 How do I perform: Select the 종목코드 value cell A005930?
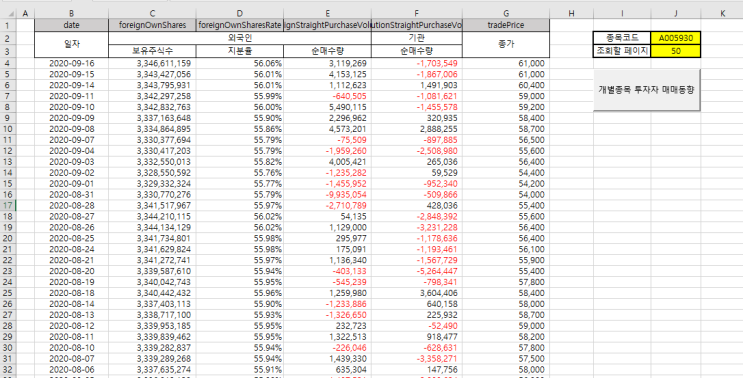click(675, 38)
